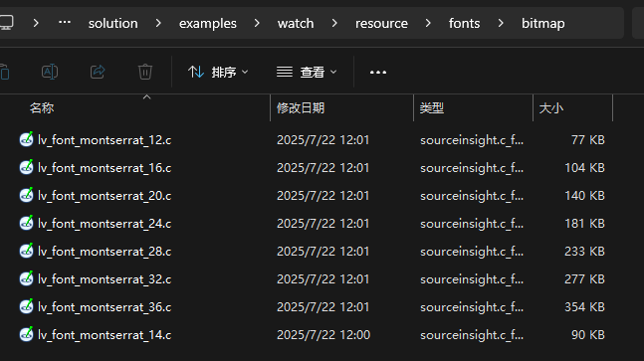Navigate to the resource breadcrumb folder
The width and height of the screenshot is (644, 361).
(381, 24)
